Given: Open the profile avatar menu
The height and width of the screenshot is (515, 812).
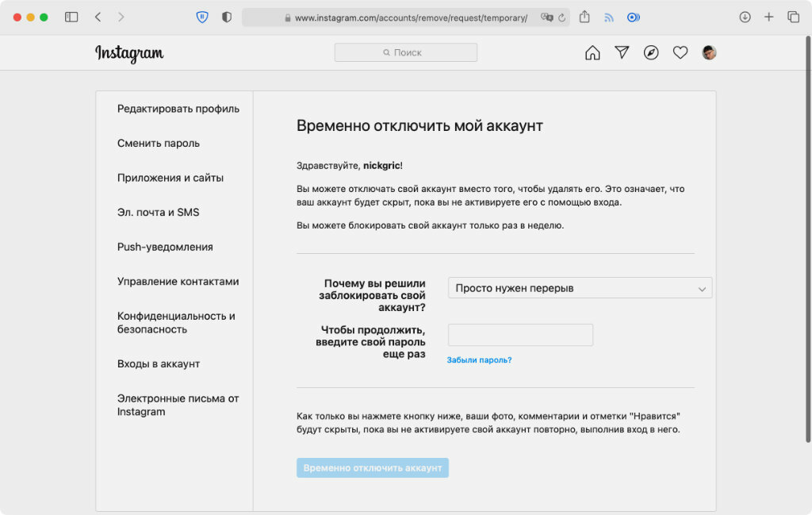Looking at the screenshot, I should click(x=709, y=52).
